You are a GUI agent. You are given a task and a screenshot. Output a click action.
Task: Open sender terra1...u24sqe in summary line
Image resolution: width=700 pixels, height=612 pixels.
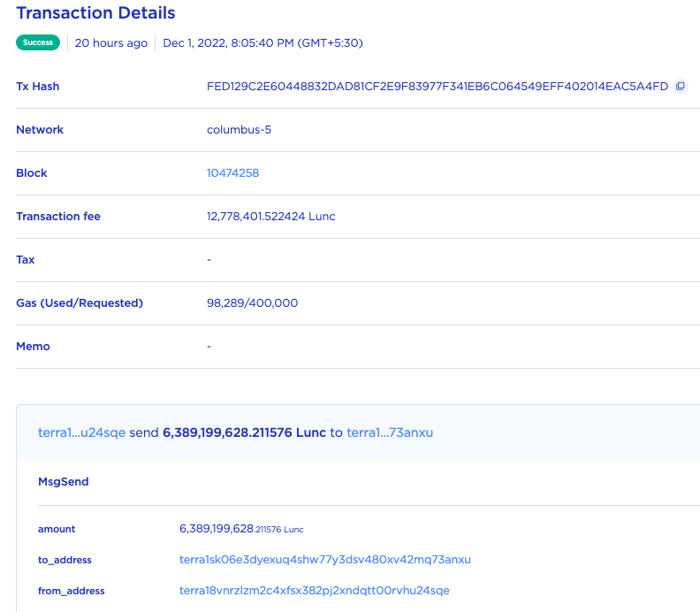(81, 432)
